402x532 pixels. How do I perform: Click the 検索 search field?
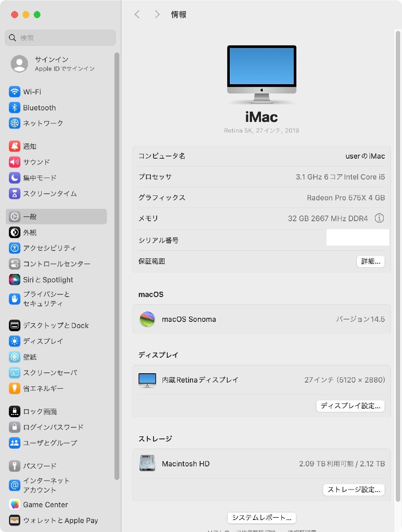60,38
